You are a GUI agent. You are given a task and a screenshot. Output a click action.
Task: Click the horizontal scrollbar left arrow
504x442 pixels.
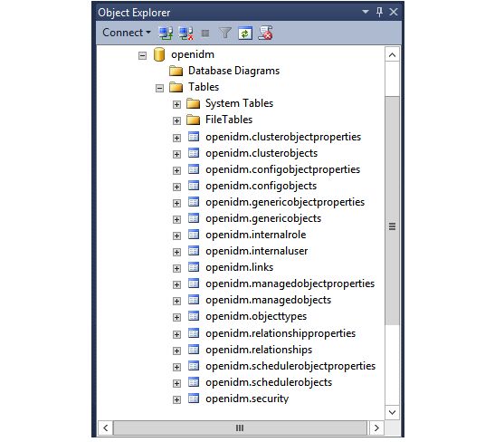(x=106, y=428)
